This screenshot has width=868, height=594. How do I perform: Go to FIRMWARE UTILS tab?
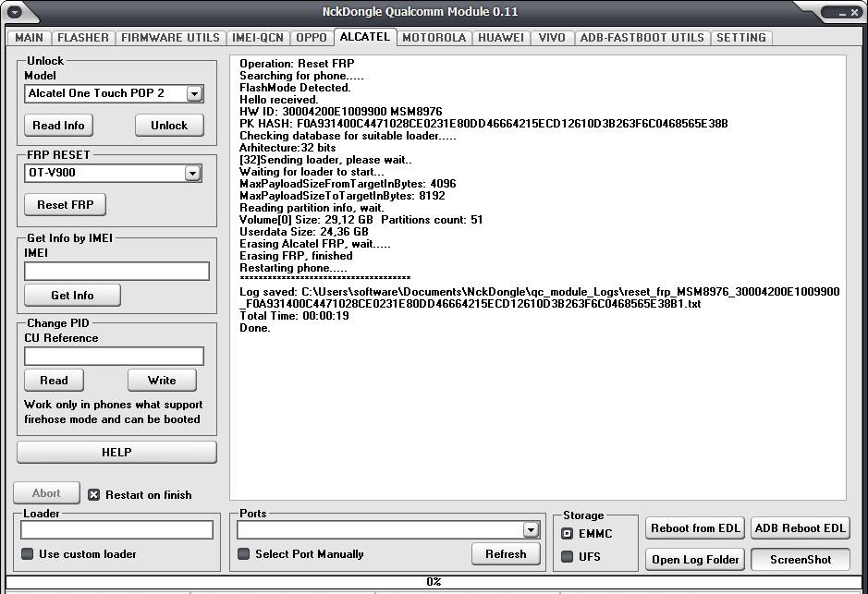170,38
